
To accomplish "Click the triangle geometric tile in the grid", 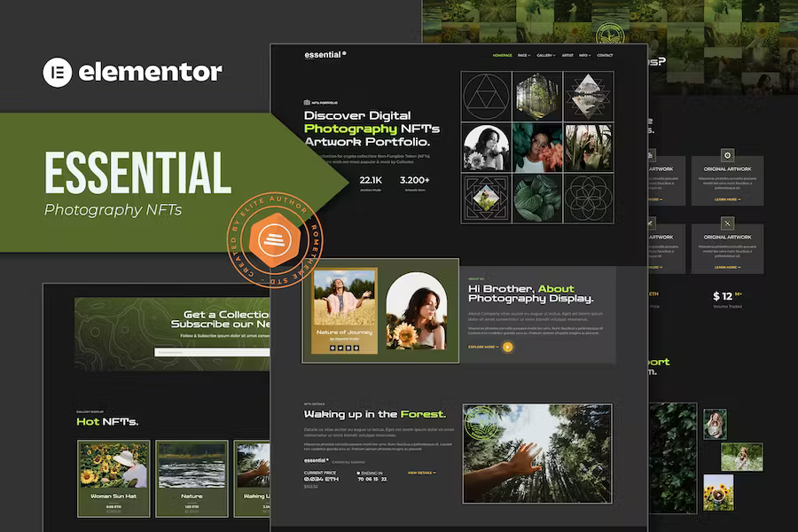I will point(486,96).
